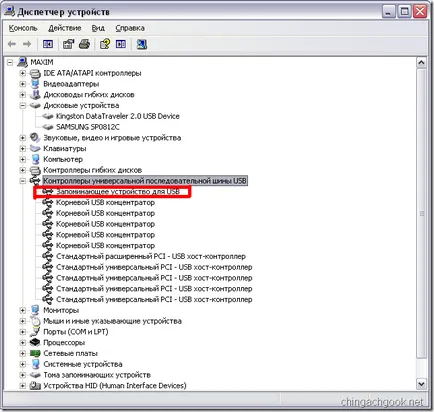Open the Действие menu
The width and height of the screenshot is (434, 412).
(x=65, y=28)
